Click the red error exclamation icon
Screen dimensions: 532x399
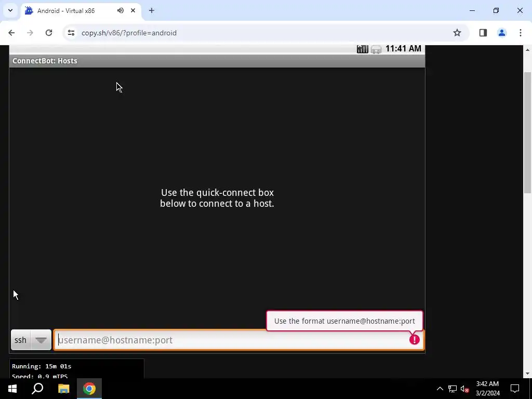414,339
